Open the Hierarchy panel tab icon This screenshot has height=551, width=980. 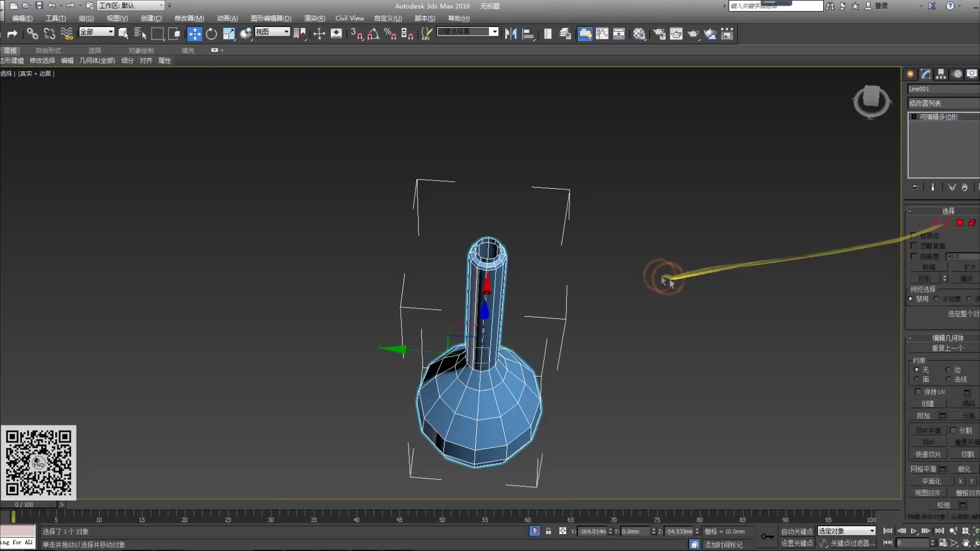pyautogui.click(x=941, y=74)
